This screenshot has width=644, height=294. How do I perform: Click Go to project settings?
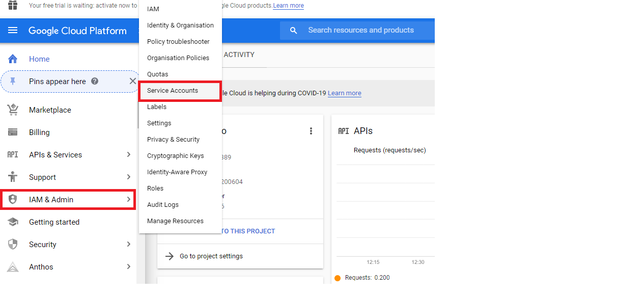(x=211, y=256)
